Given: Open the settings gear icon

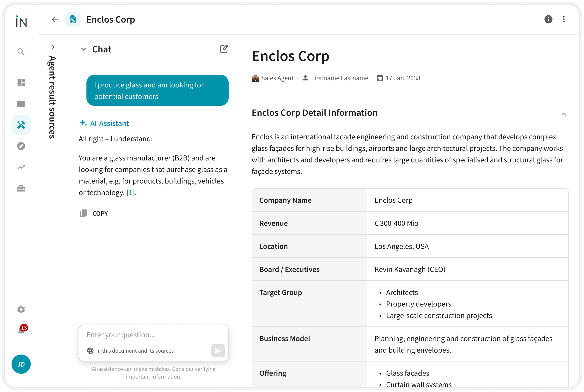Looking at the screenshot, I should pos(21,309).
